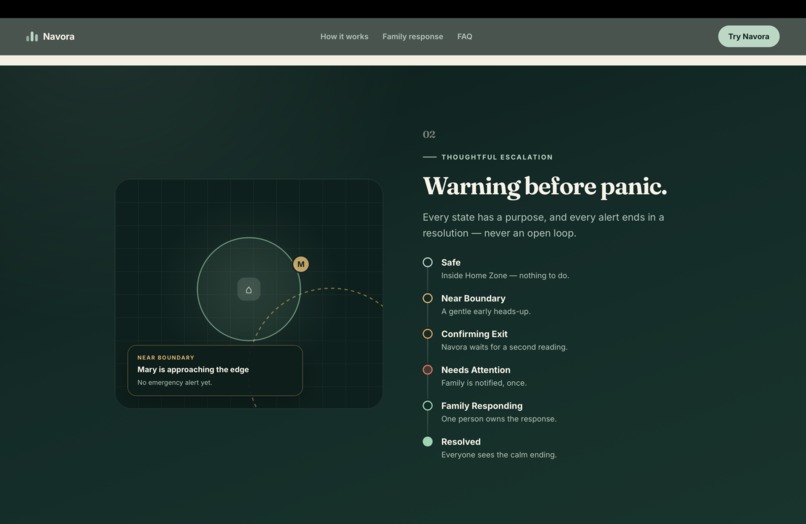This screenshot has height=524, width=806.
Task: Select the M marker for Mary
Action: coord(301,264)
